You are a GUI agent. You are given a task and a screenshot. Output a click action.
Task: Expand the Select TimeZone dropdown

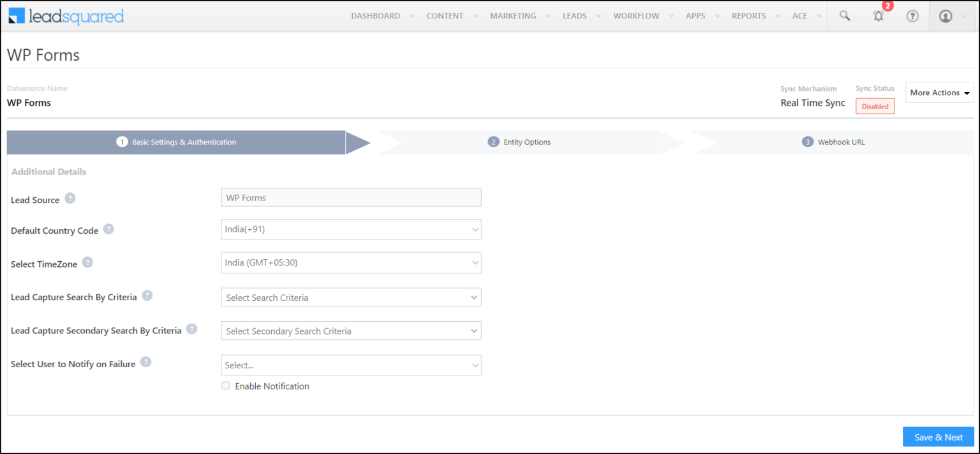(x=351, y=263)
